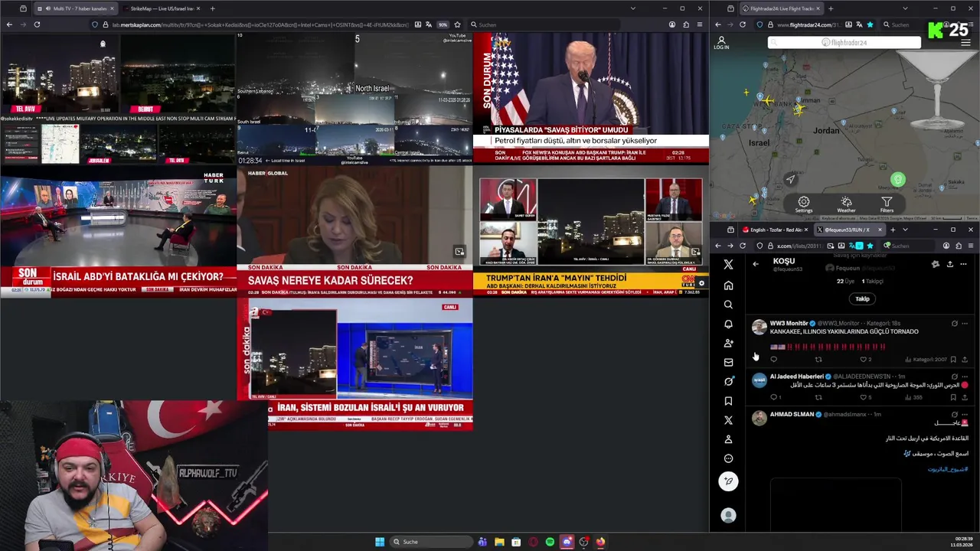980x551 pixels.
Task: Switch to the StrikeMap Live US/Israel tab
Action: 161,8
